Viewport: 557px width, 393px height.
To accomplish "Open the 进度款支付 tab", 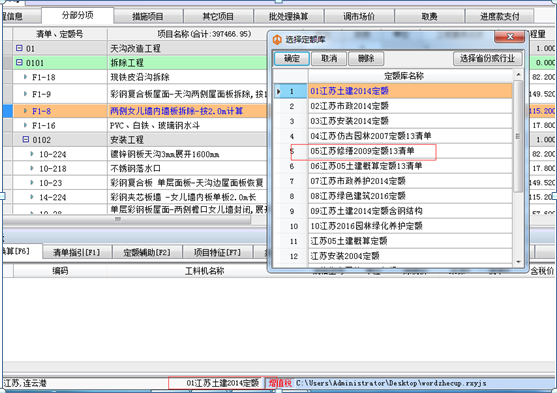I will pos(499,16).
